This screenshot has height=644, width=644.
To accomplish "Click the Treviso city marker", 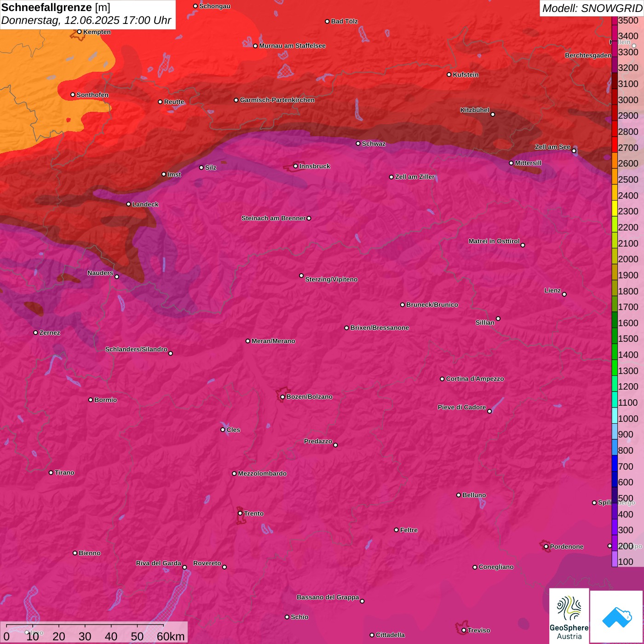I will 464,630.
